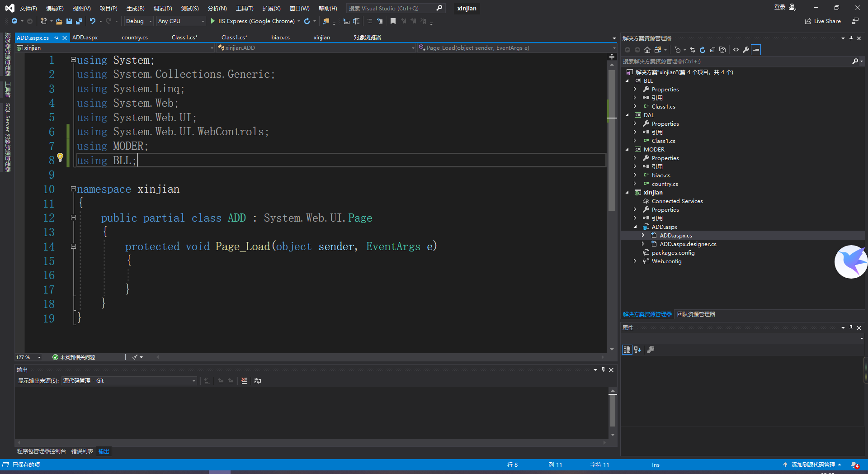Click the Navigate Backward arrow icon
This screenshot has height=474, width=868.
click(14, 21)
